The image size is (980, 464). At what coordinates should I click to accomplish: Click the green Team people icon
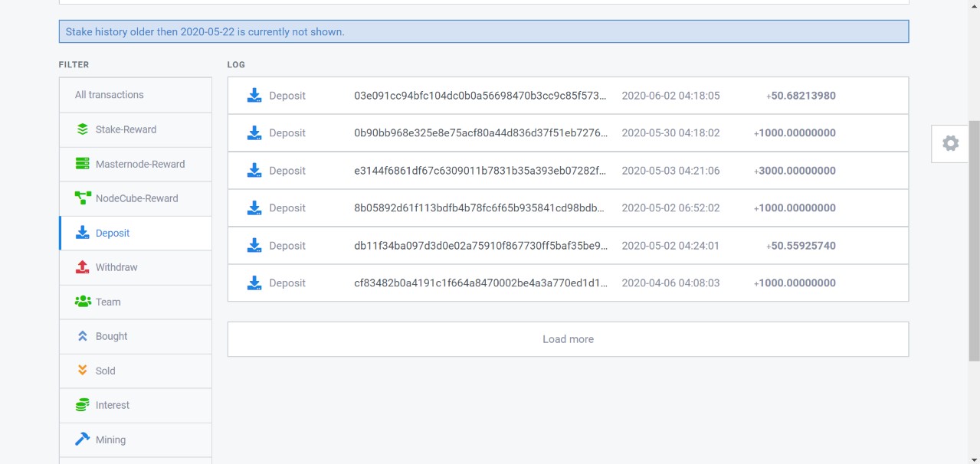pyautogui.click(x=83, y=302)
